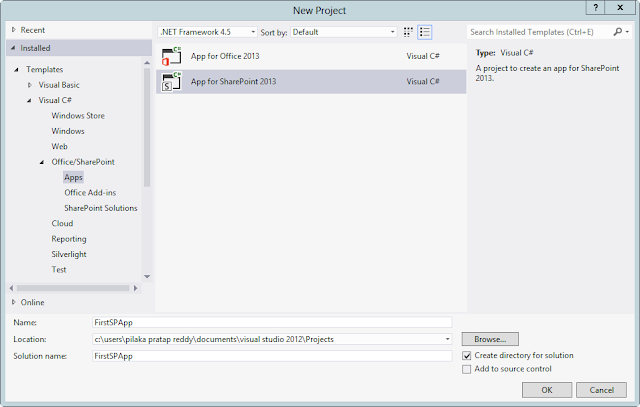The image size is (640, 407).
Task: Expand the Recent section
Action: 13,30
